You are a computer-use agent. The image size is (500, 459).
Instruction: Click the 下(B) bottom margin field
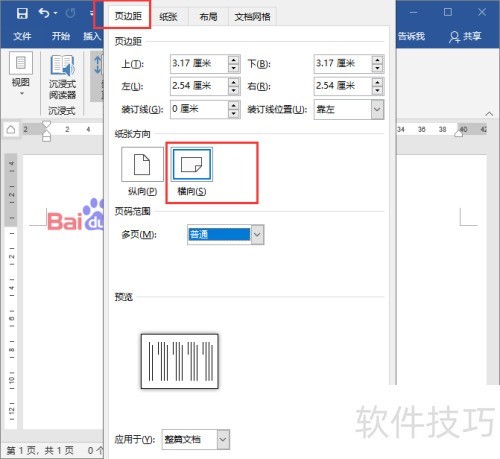pos(343,64)
